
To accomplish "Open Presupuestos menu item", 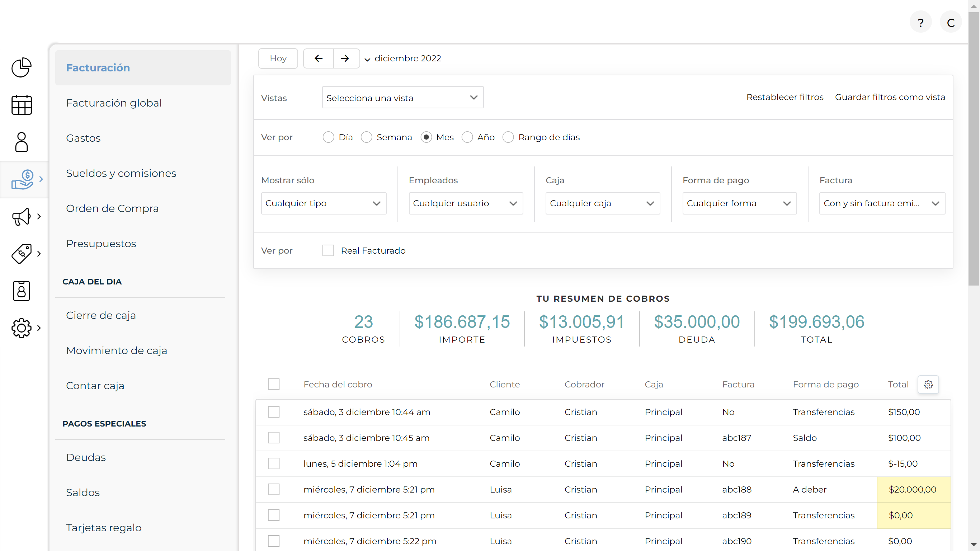I will 101,244.
